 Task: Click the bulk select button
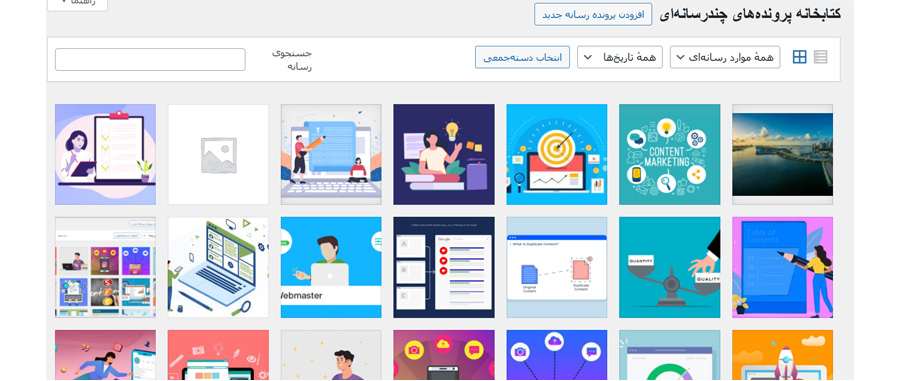(522, 57)
